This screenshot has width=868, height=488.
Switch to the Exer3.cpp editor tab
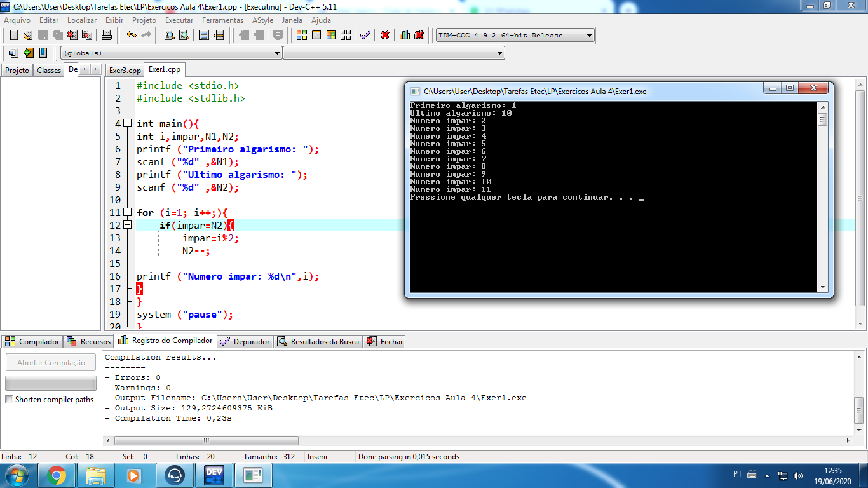[125, 70]
